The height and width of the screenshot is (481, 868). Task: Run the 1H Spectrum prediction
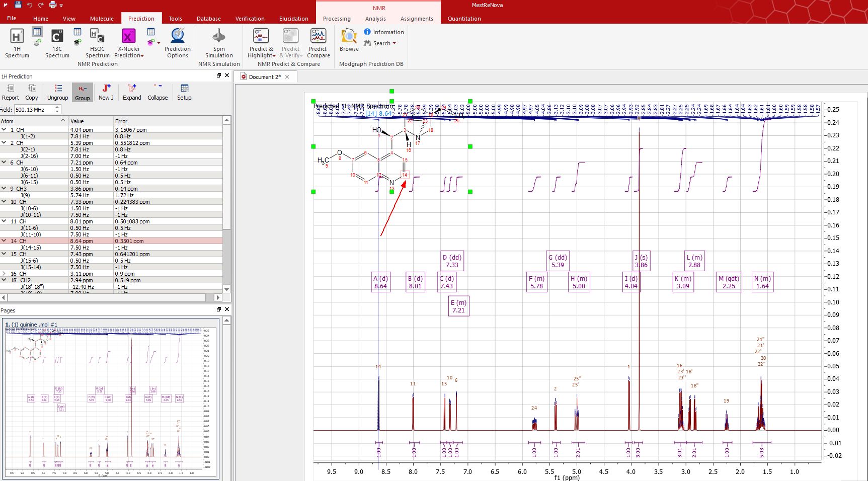tap(17, 43)
